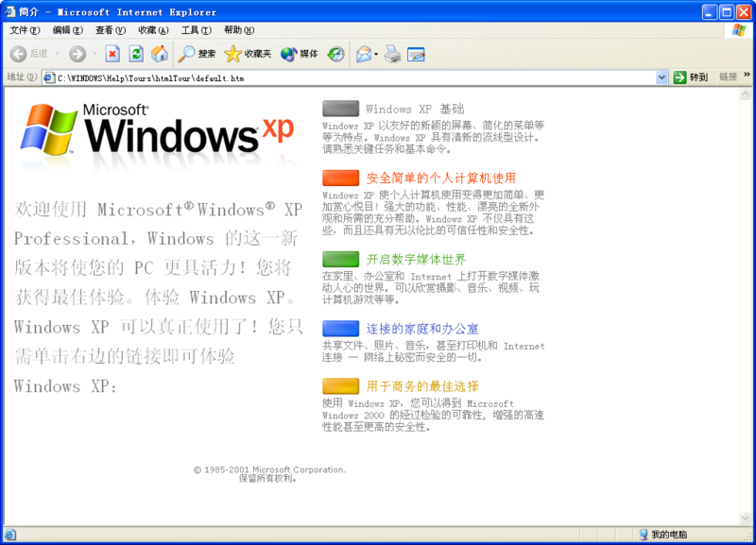Refresh the current page
Screen dimensions: 756x545
(138, 54)
